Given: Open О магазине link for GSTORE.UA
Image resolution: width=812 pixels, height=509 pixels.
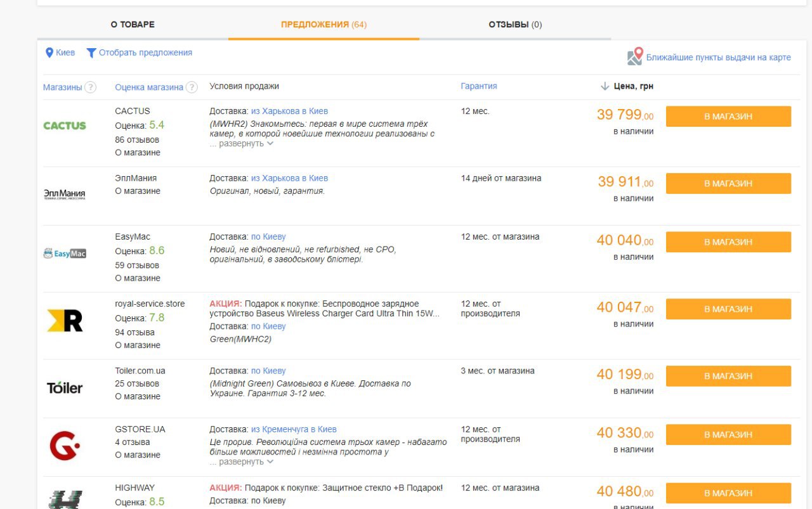Looking at the screenshot, I should [x=138, y=455].
